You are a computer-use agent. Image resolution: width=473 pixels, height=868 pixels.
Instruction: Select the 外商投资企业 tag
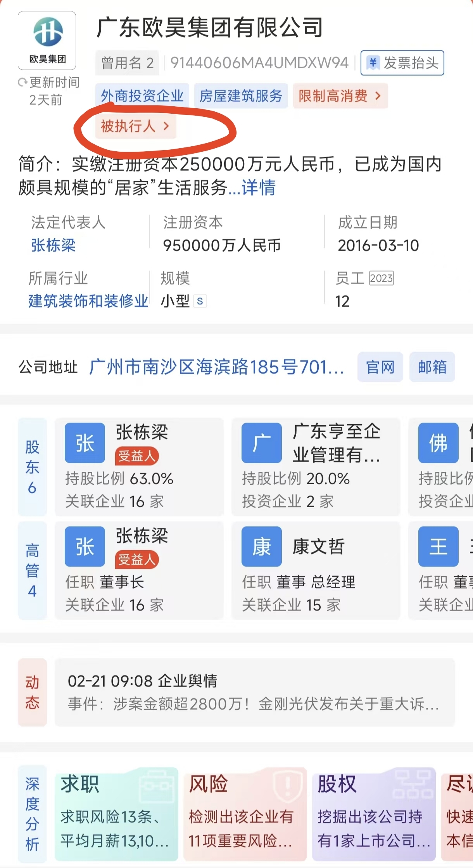pos(142,95)
